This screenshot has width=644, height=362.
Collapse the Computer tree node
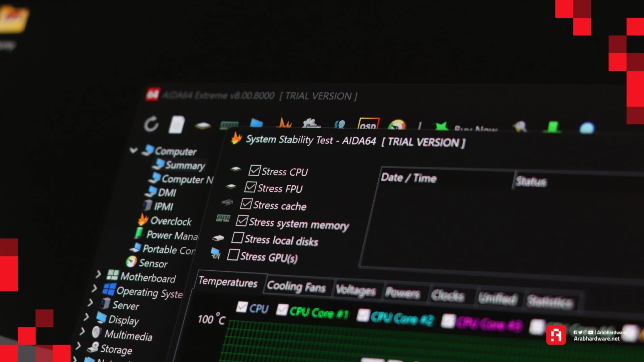[x=133, y=150]
